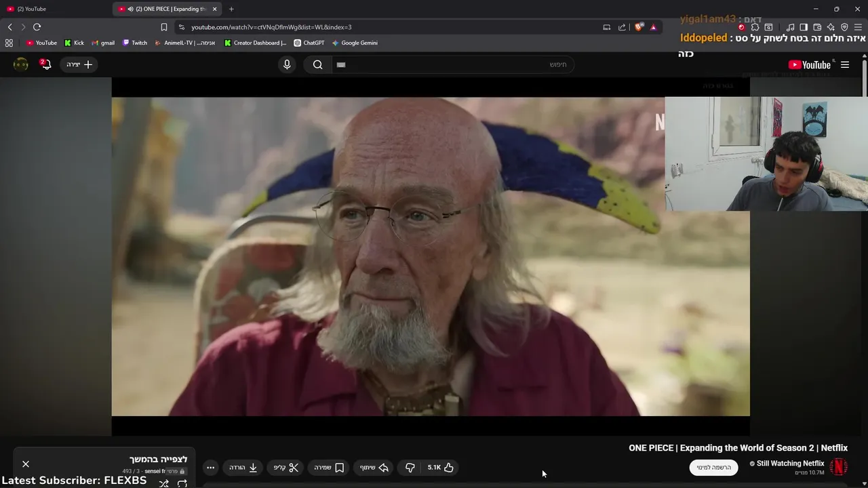868x488 pixels.
Task: Click the video player showing the old man
Action: coord(431,256)
